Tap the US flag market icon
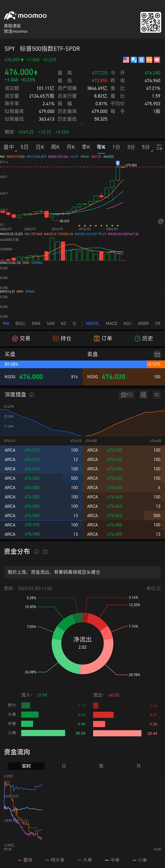This screenshot has height=868, width=165. 126,60
